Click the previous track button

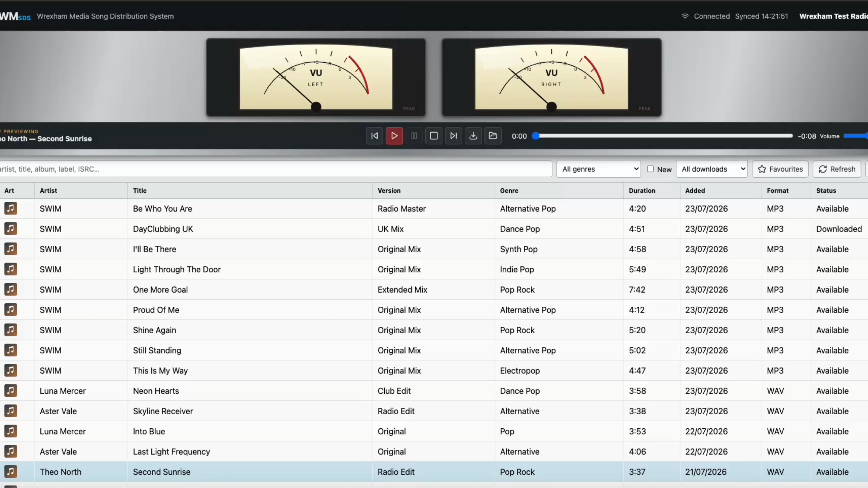374,136
